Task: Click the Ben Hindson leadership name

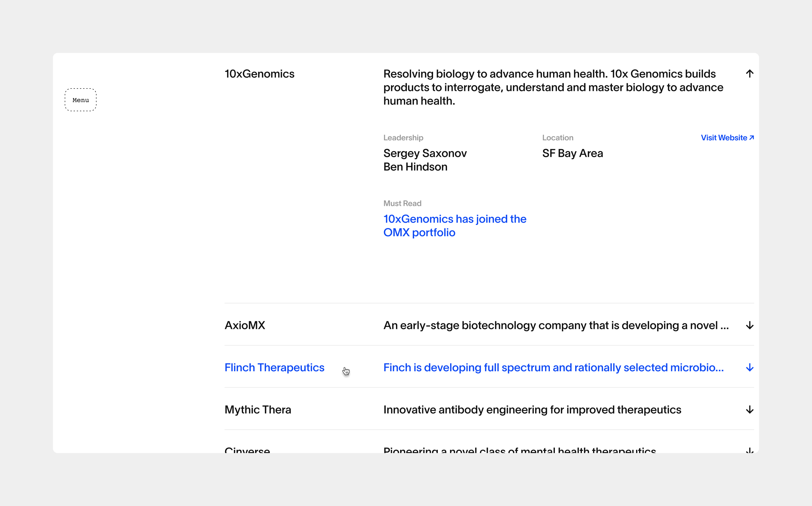Action: click(415, 167)
